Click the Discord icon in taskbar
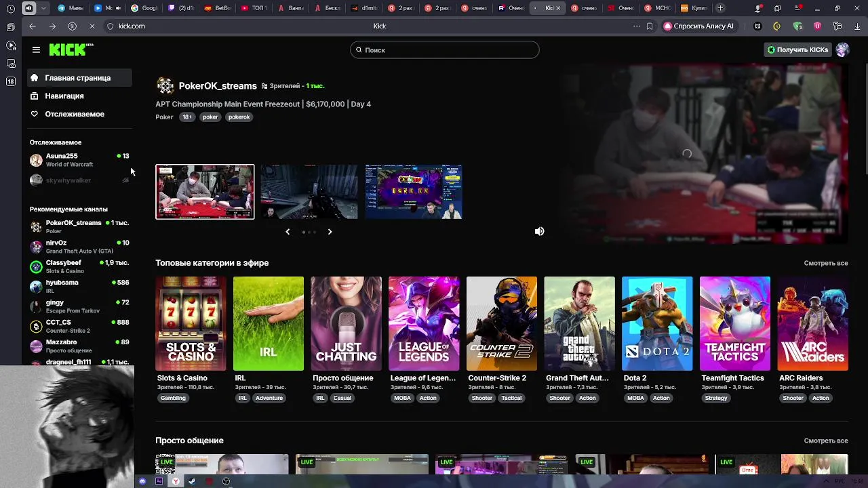 click(x=142, y=481)
